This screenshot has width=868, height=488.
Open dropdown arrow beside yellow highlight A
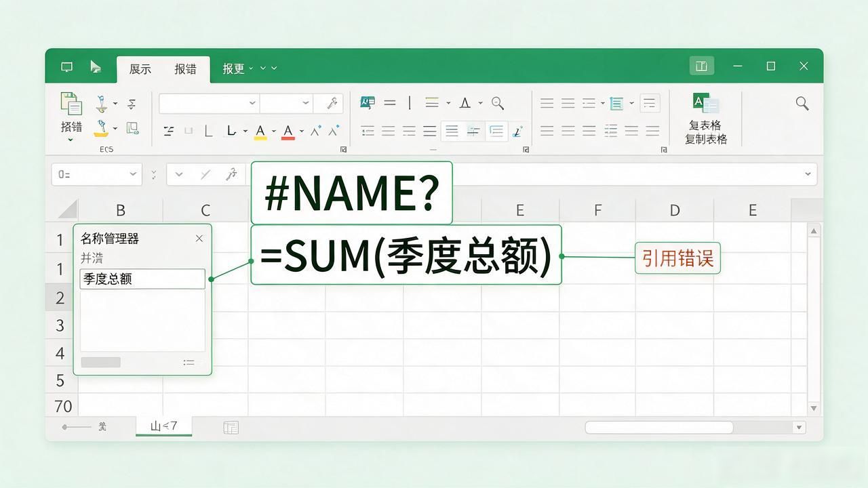tap(274, 131)
